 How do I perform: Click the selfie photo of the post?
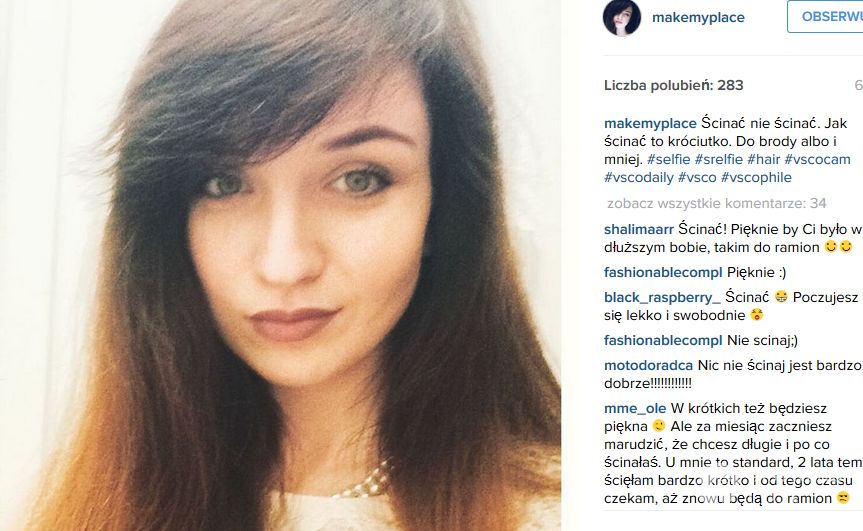[x=281, y=265]
